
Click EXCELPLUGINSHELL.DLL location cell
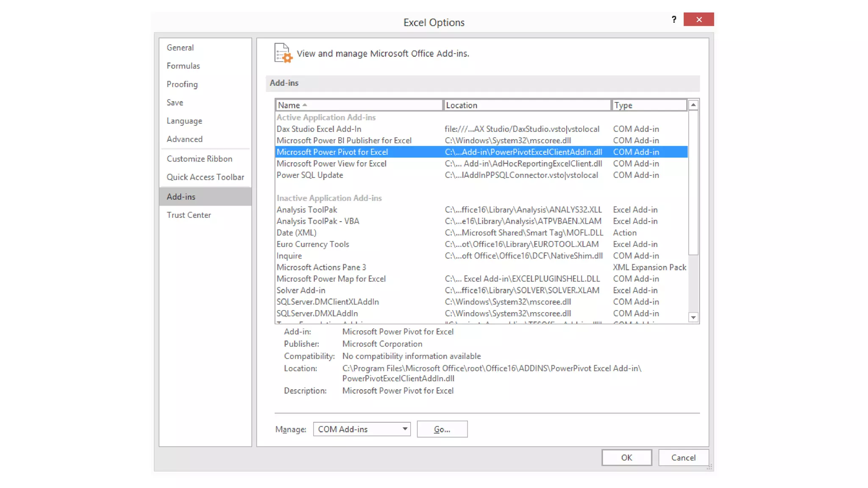click(x=522, y=279)
